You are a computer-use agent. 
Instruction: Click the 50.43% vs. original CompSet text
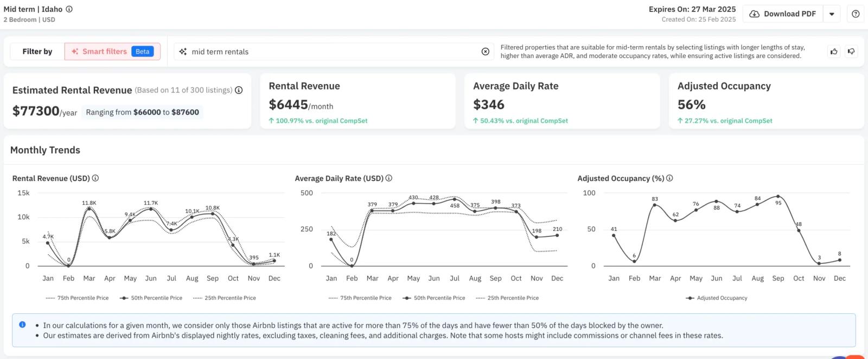(521, 121)
